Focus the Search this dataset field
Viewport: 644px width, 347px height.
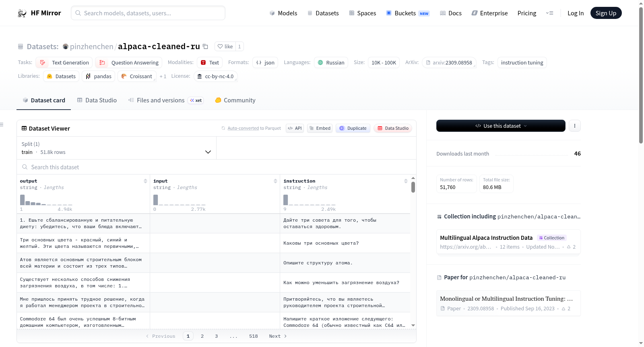tap(217, 167)
